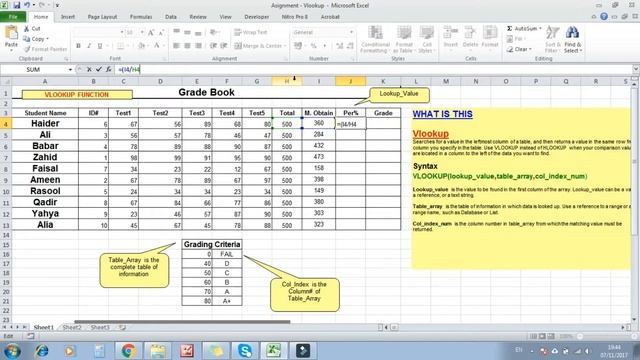640x360 pixels.
Task: Click the WHAT IS THIS heading link
Action: click(442, 114)
